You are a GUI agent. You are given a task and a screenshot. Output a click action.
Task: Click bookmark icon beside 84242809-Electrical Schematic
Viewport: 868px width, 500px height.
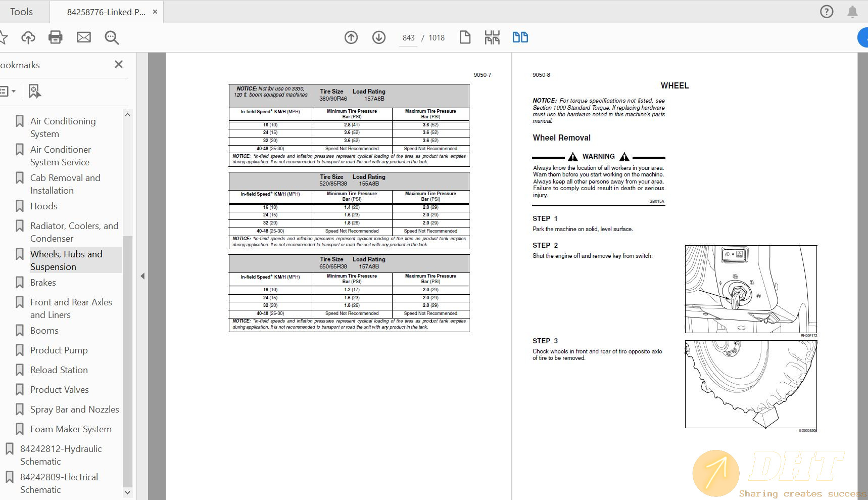click(10, 477)
